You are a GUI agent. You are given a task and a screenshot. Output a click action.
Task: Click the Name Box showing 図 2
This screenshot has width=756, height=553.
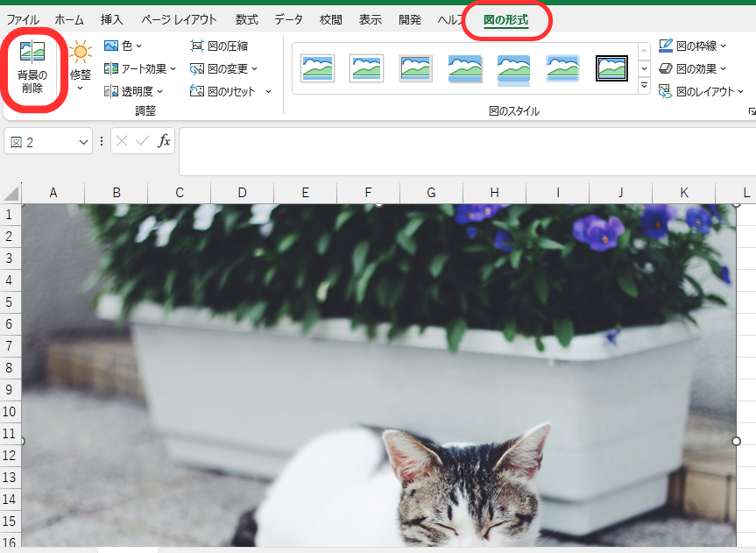pyautogui.click(x=41, y=142)
